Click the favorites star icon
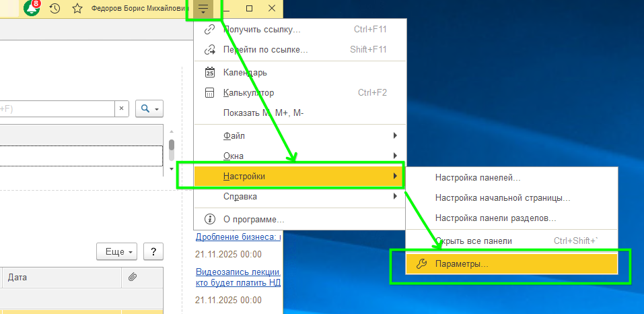The image size is (644, 314). coord(77,9)
